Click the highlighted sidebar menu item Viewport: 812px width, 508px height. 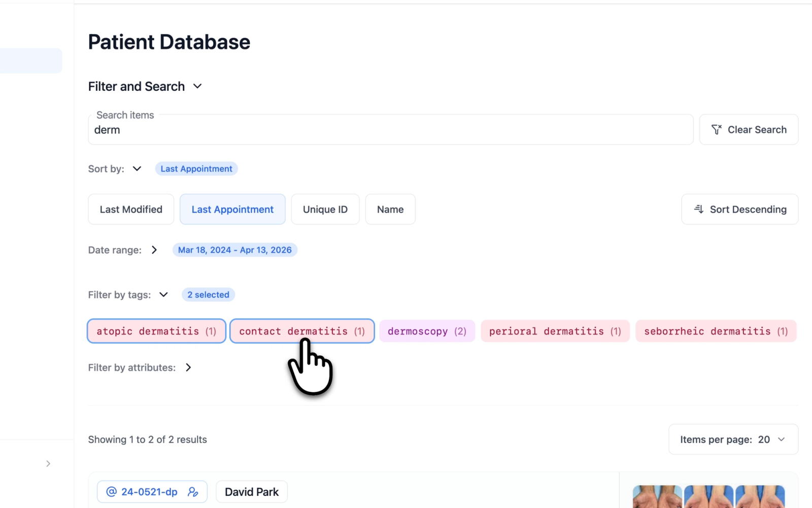[x=31, y=61]
